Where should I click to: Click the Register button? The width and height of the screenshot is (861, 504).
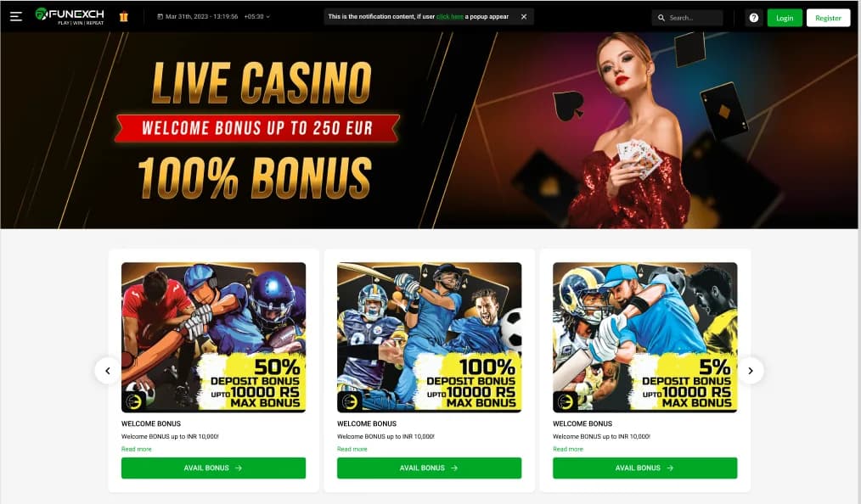828,18
